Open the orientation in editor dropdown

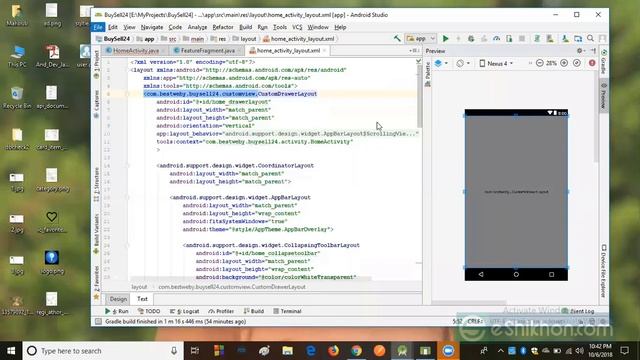point(463,63)
